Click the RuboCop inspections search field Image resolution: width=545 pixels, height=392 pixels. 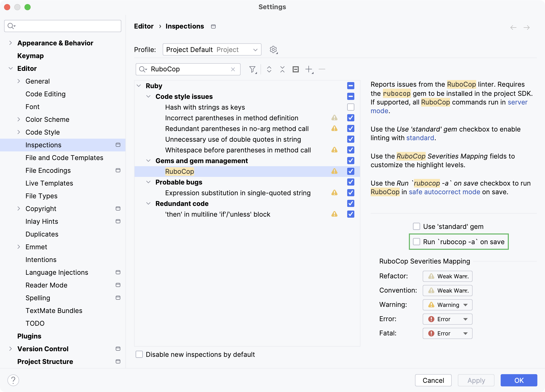[x=188, y=69]
